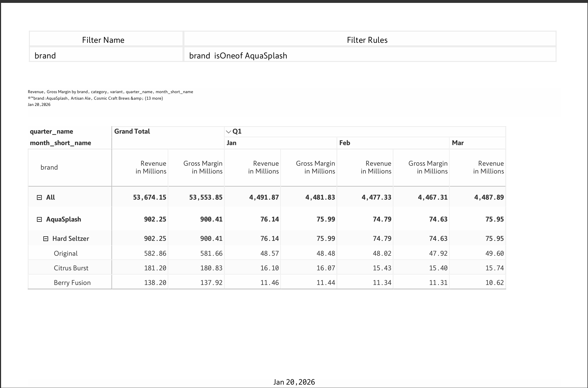Click the brand isOneof AquaSplash rule
This screenshot has height=388, width=588.
pyautogui.click(x=238, y=56)
